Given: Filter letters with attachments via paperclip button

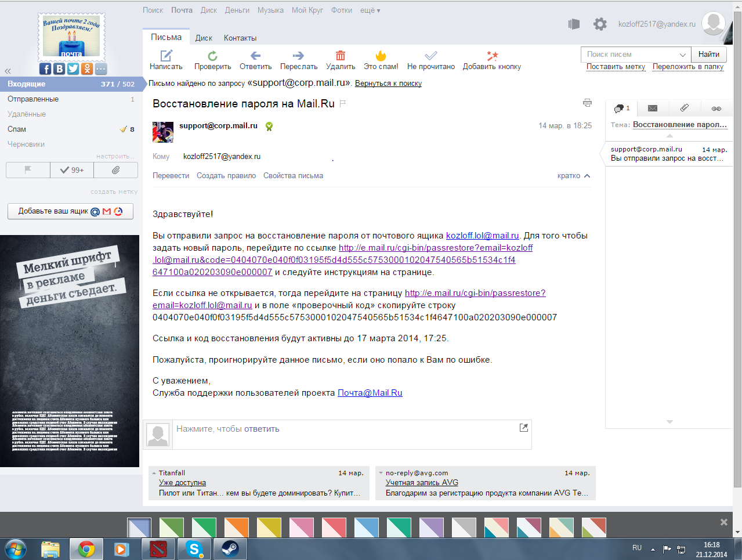Looking at the screenshot, I should [x=116, y=170].
